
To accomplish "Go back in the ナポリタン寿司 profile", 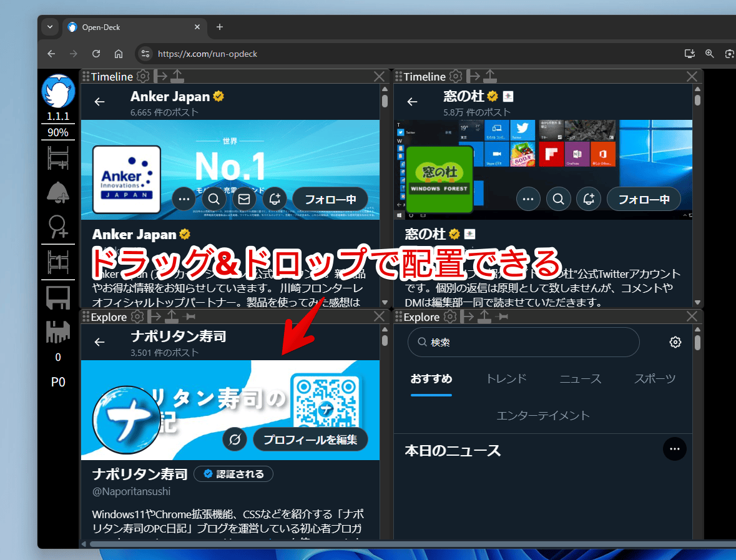I will coord(99,341).
